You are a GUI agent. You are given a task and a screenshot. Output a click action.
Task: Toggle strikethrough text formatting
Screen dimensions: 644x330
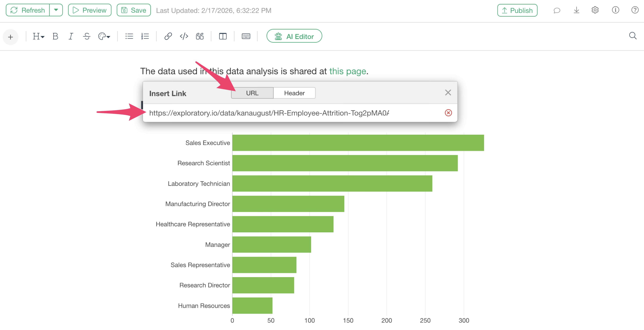87,36
